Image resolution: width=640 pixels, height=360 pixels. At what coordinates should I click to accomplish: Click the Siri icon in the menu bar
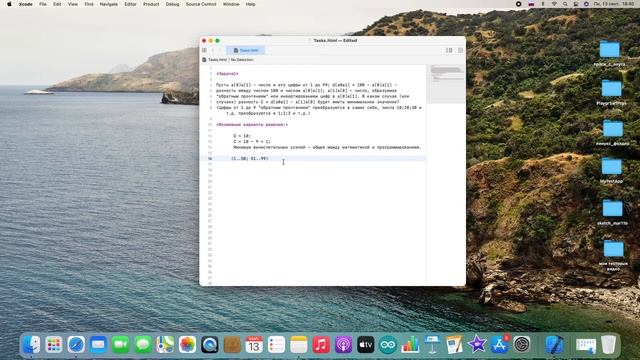point(586,4)
